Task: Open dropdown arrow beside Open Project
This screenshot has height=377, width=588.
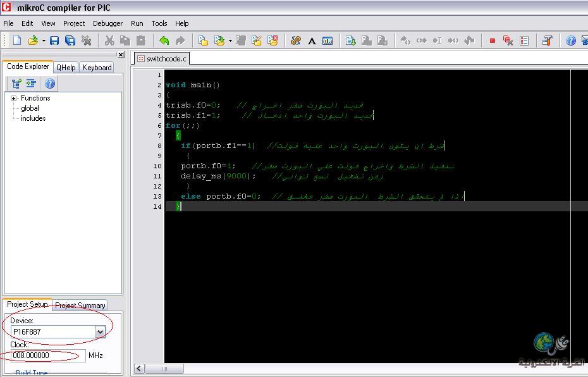Action: coord(230,40)
